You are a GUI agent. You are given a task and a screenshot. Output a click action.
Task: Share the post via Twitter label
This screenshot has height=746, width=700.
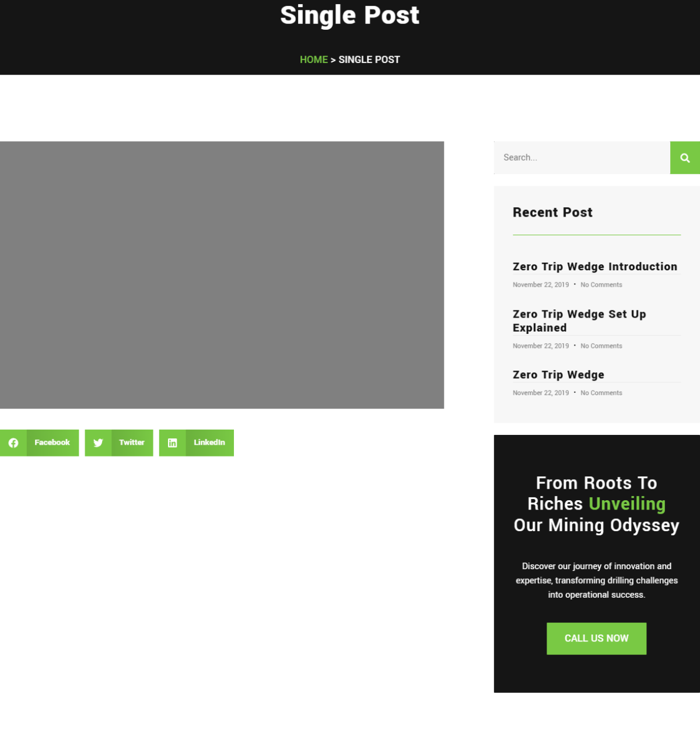(x=131, y=442)
